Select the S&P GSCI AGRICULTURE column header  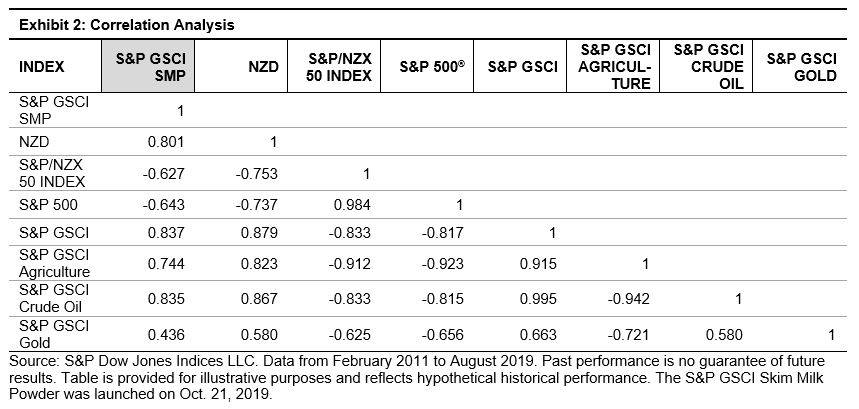615,67
